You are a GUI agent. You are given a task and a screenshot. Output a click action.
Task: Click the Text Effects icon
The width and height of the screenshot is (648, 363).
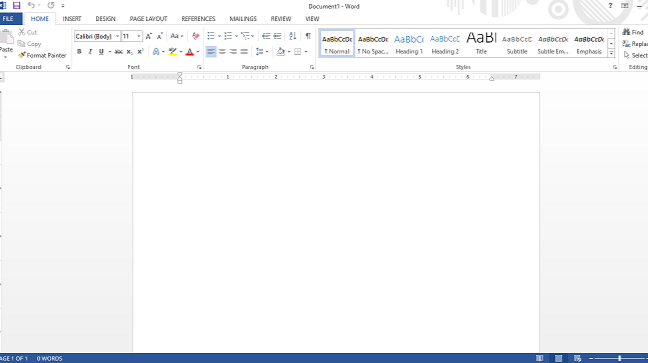click(156, 52)
